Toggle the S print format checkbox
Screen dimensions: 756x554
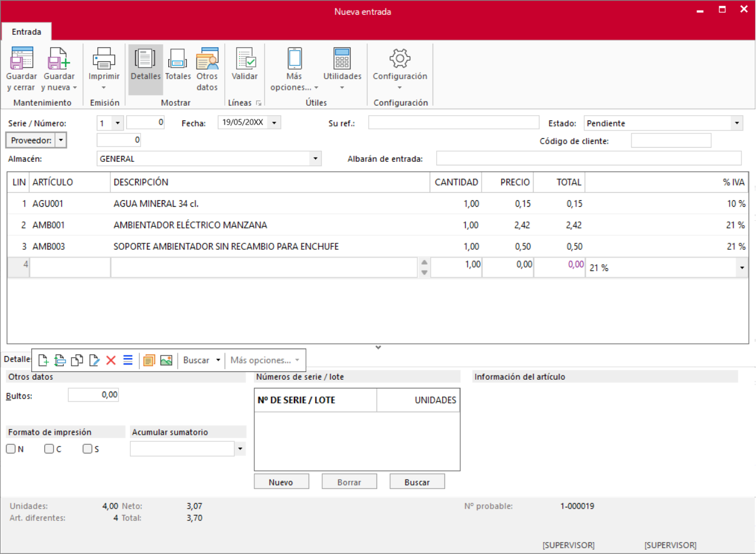click(87, 449)
